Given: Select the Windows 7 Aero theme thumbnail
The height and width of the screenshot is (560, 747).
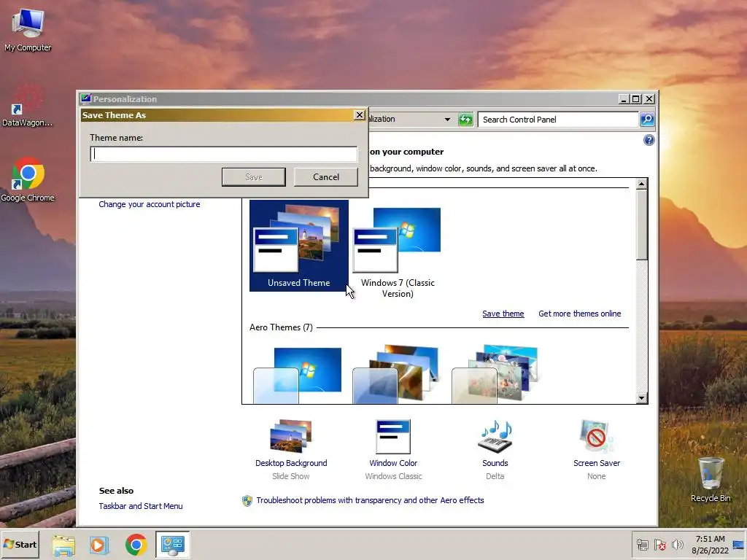Looking at the screenshot, I should (x=298, y=376).
